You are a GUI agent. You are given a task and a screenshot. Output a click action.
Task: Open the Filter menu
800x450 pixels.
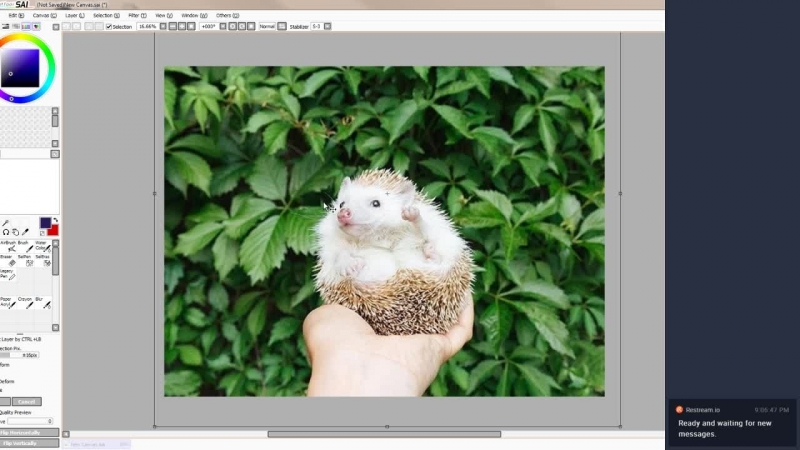point(137,15)
